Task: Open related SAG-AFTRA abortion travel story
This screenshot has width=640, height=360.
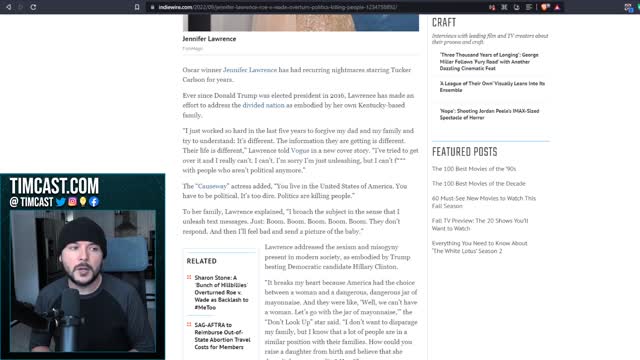Action: pos(222,336)
